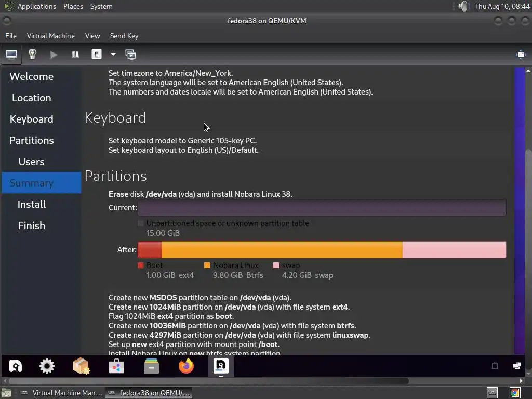Click the pink swap segment in After bar
The image size is (532, 399).
(x=454, y=250)
